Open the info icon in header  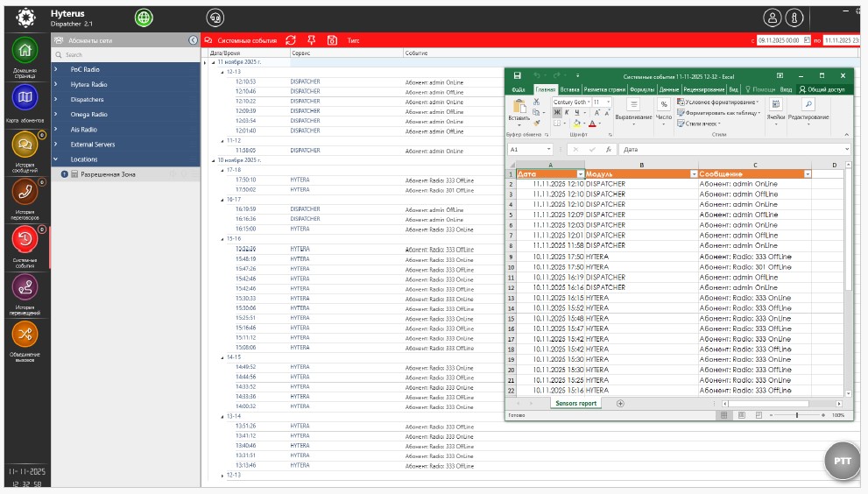794,18
